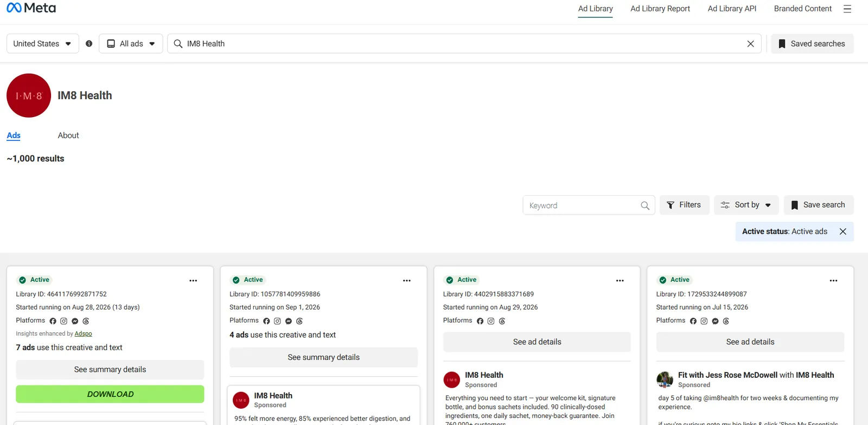Click Facebook platform icon on ad 1729533244899087
The image size is (868, 425).
(693, 321)
